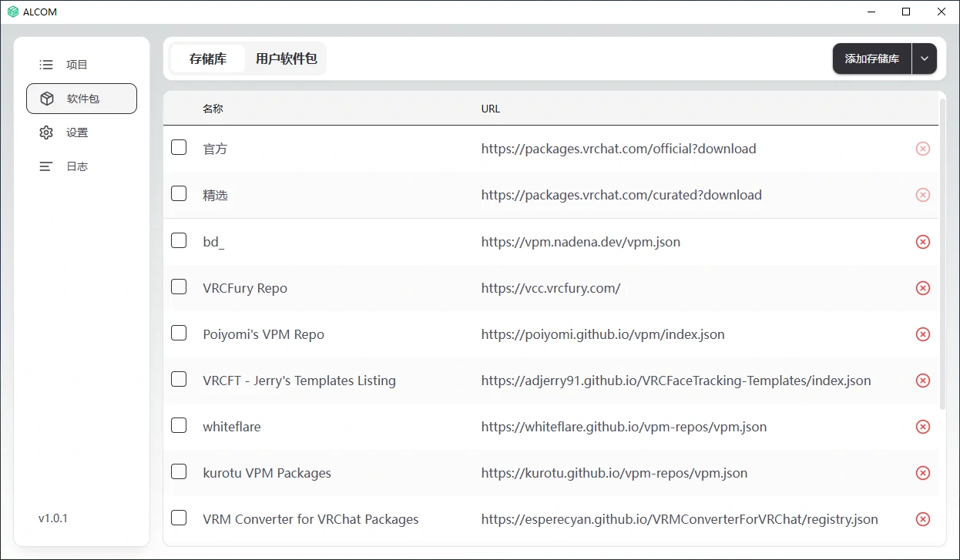Click the 添加存储库 button

pyautogui.click(x=871, y=59)
